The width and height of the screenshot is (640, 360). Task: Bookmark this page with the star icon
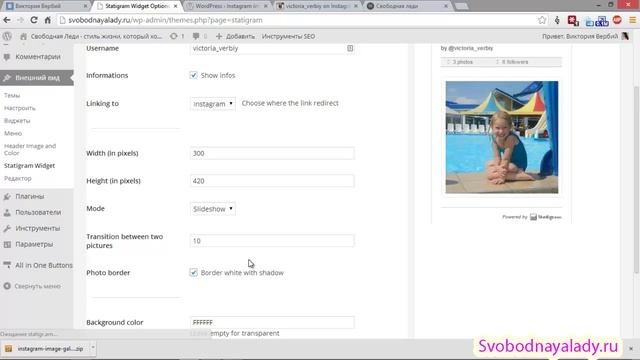[x=542, y=20]
